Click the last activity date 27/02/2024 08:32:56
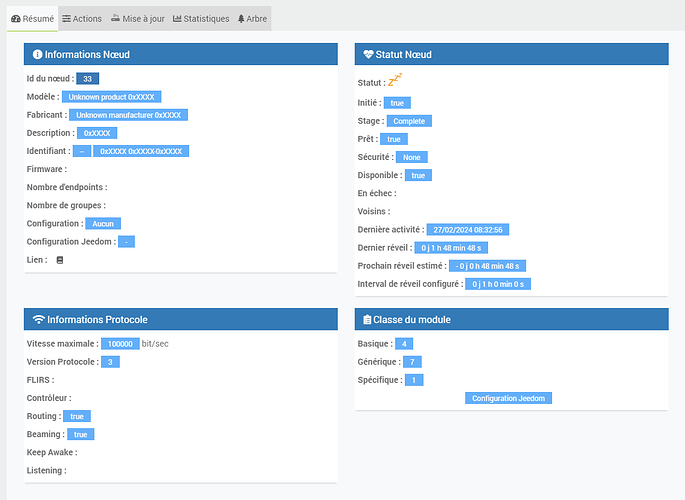 click(467, 230)
